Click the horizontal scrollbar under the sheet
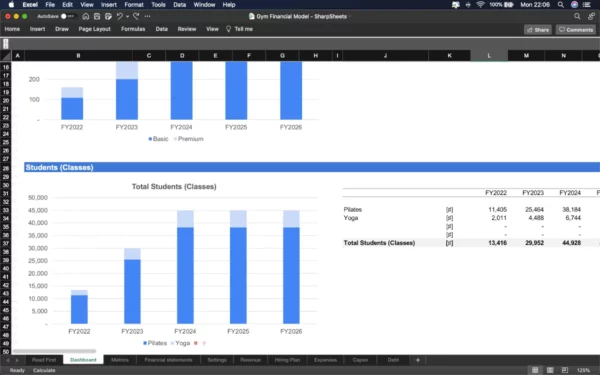The height and width of the screenshot is (375, 600). coord(54,351)
